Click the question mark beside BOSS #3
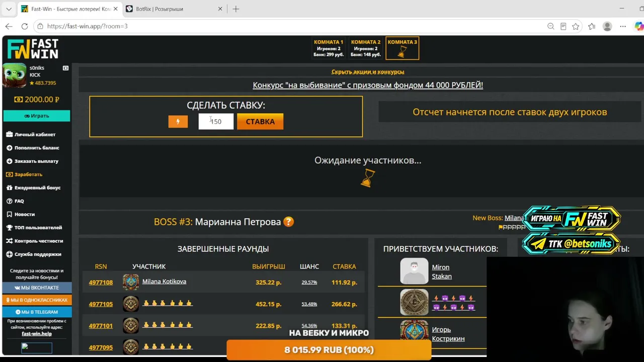Image resolution: width=644 pixels, height=362 pixels. pos(288,222)
